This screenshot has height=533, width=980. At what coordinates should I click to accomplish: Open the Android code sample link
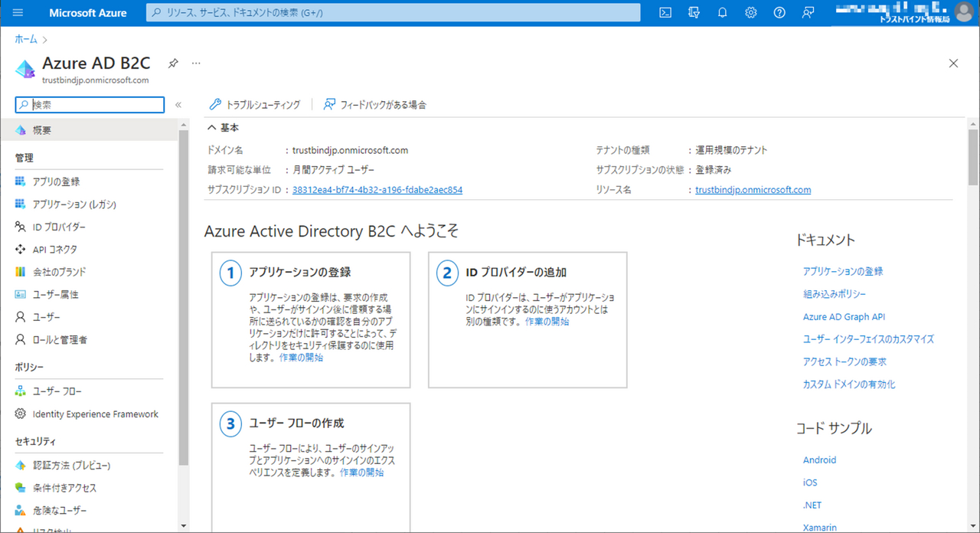pyautogui.click(x=819, y=460)
